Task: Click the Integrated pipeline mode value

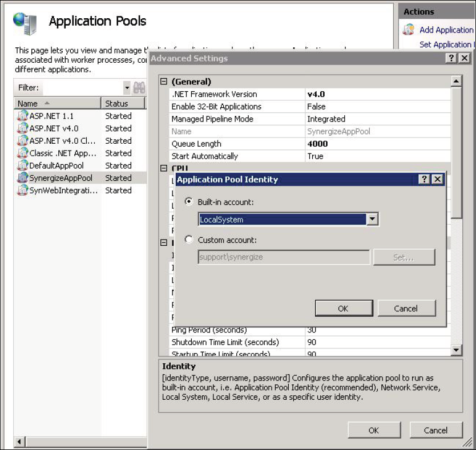Action: click(326, 119)
